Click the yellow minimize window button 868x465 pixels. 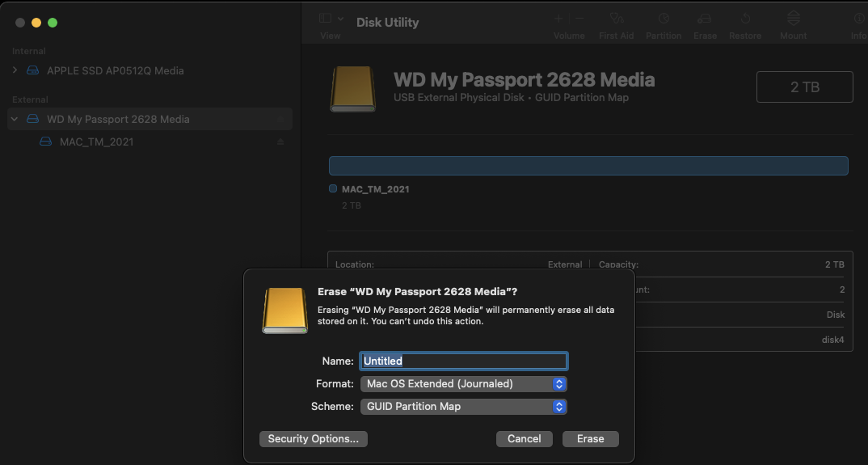(x=36, y=22)
